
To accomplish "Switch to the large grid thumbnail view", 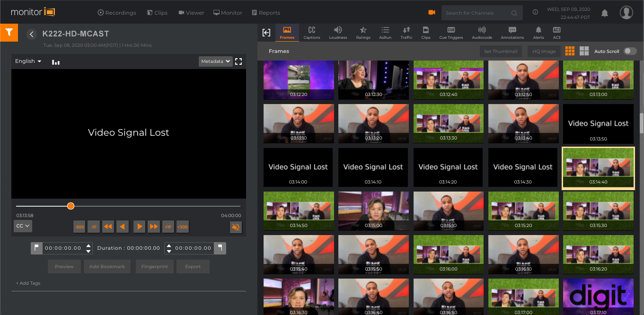I will coord(584,51).
